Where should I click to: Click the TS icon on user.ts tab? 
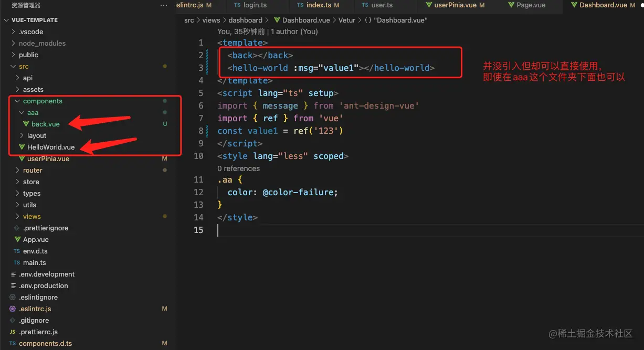[365, 5]
